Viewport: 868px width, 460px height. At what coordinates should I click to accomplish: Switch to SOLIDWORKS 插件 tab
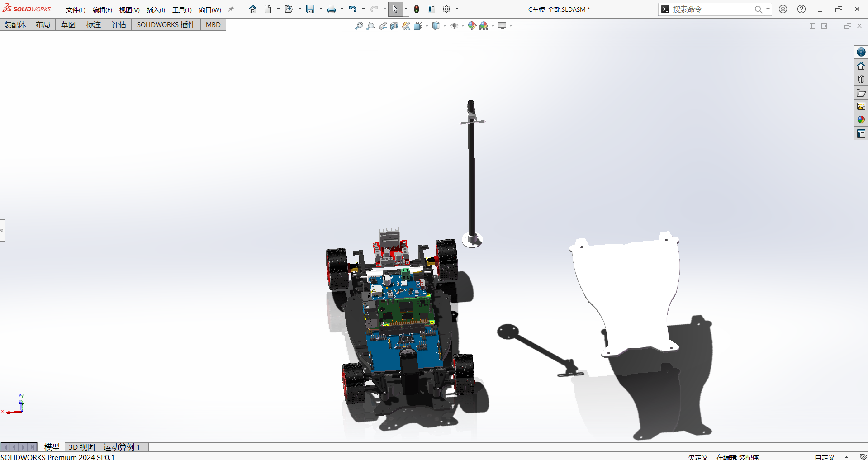click(x=166, y=25)
